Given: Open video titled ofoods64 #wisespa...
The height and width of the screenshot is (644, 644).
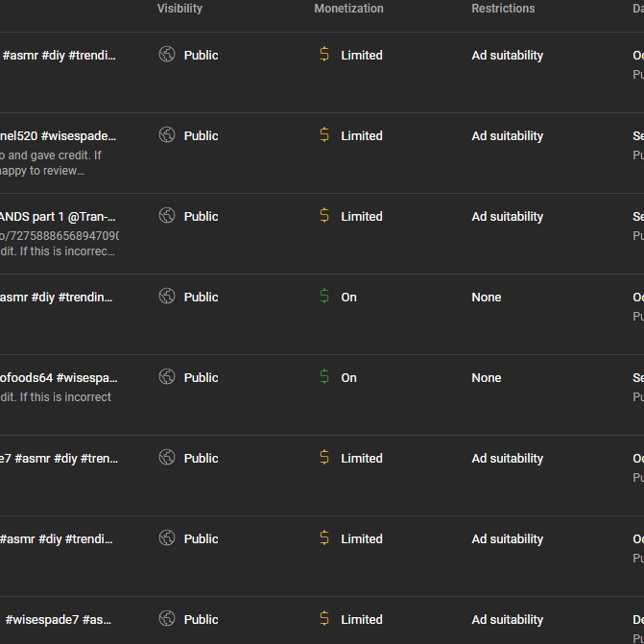Looking at the screenshot, I should (x=59, y=378).
